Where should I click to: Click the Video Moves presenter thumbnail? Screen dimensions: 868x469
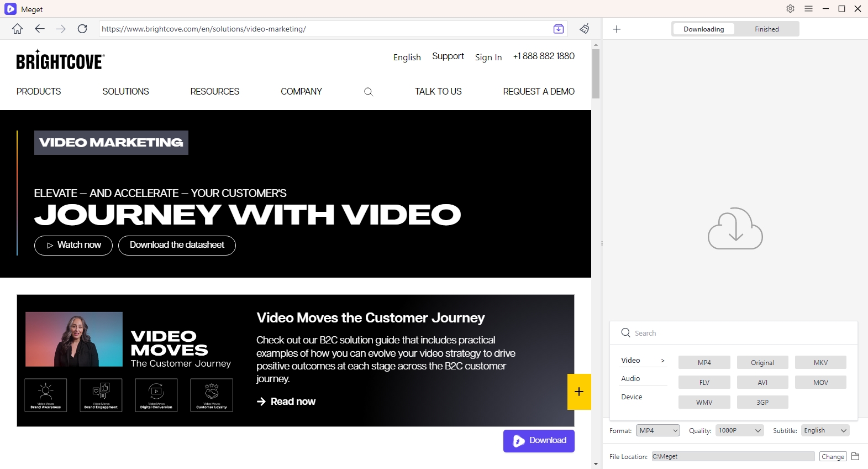74,339
